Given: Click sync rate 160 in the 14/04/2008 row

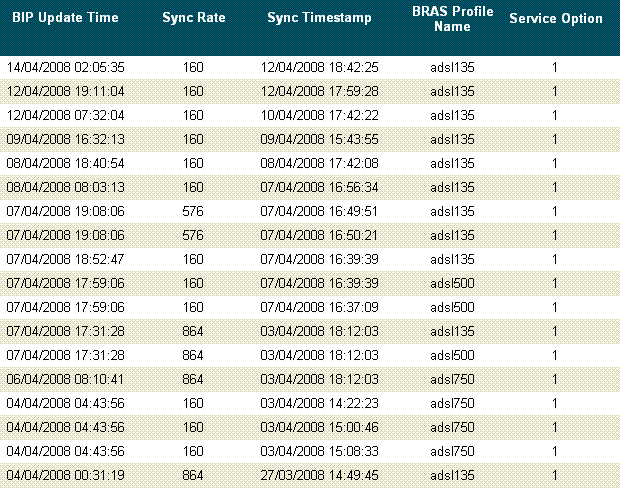Looking at the screenshot, I should point(193,67).
